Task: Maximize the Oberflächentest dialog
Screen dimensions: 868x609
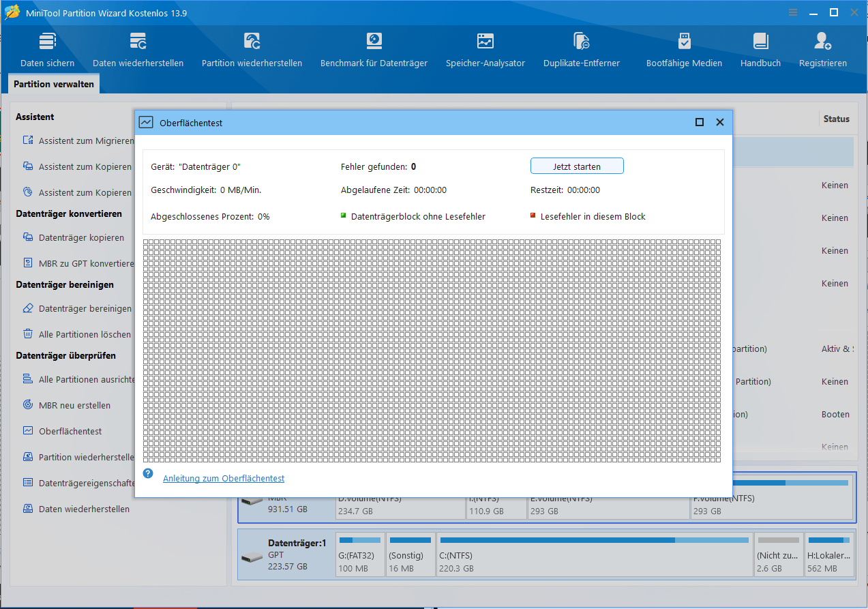Action: tap(699, 123)
